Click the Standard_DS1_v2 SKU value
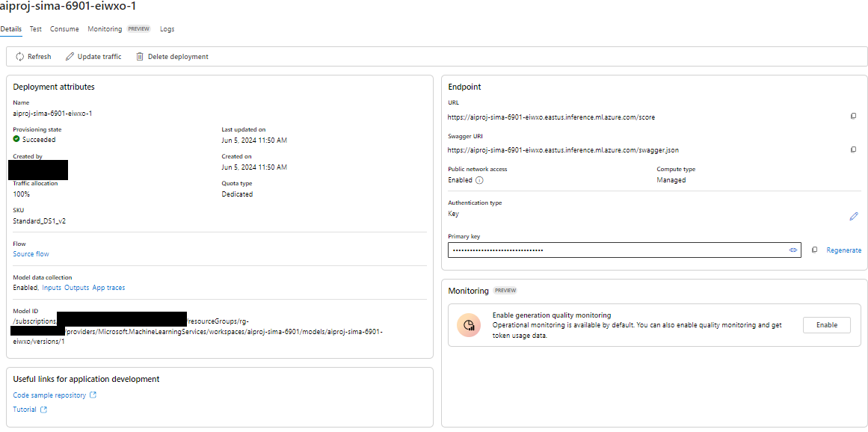 (x=40, y=221)
